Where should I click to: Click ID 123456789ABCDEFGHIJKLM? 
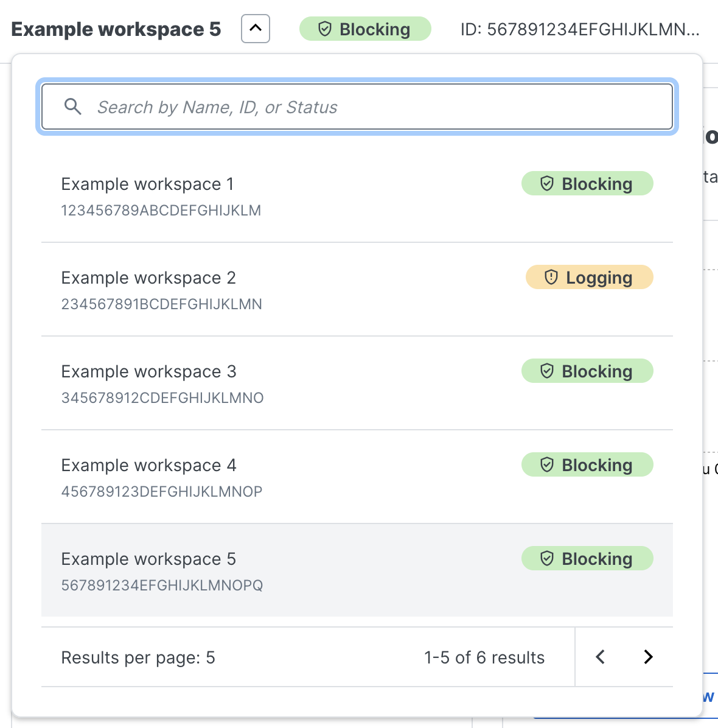coord(161,211)
